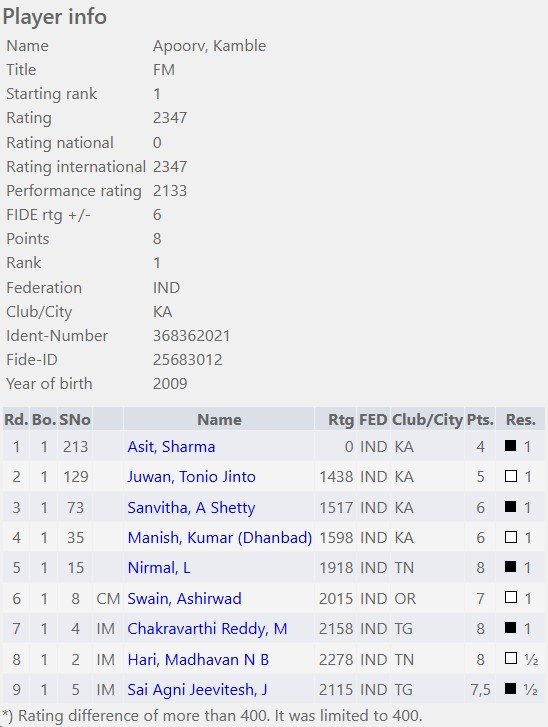The height and width of the screenshot is (727, 548).
Task: Open Swain, Ashirwad player link
Action: [185, 598]
